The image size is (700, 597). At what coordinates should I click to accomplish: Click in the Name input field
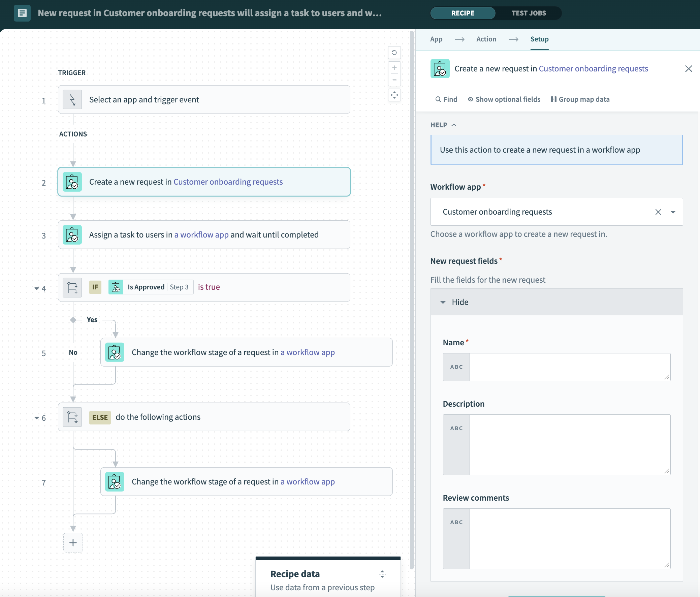[x=569, y=367]
